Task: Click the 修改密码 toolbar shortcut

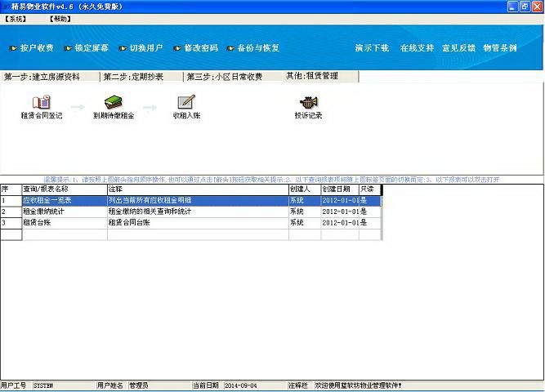Action: tap(196, 48)
